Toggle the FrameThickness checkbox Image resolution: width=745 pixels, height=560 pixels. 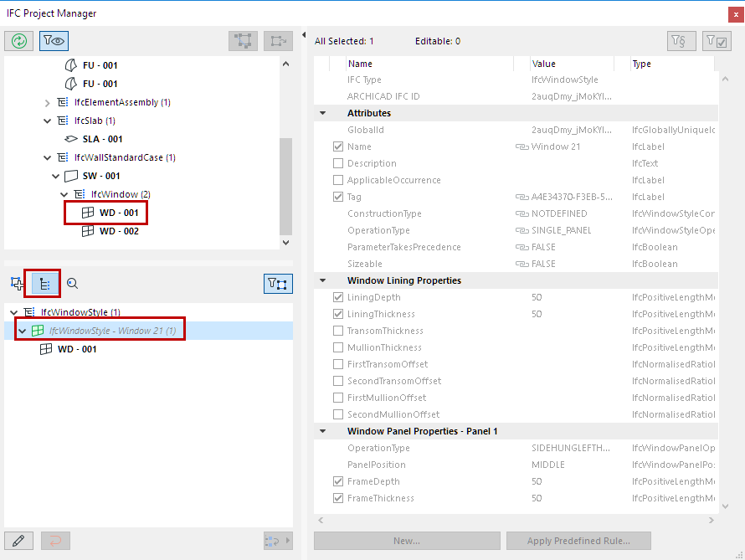coord(338,498)
